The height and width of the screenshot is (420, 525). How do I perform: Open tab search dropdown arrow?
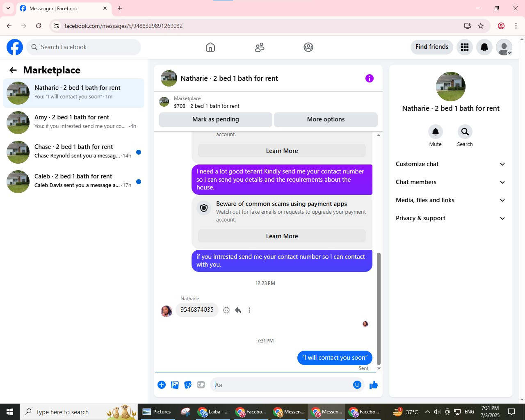click(8, 8)
